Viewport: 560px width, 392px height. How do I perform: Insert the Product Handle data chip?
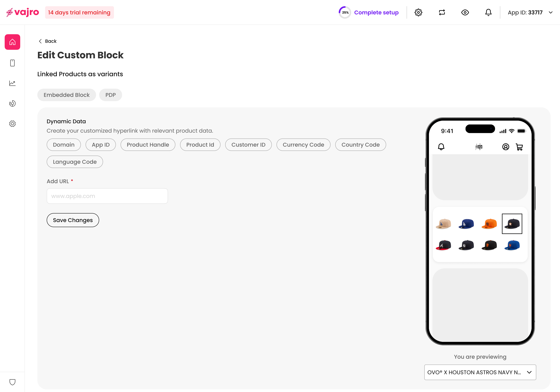tap(148, 145)
